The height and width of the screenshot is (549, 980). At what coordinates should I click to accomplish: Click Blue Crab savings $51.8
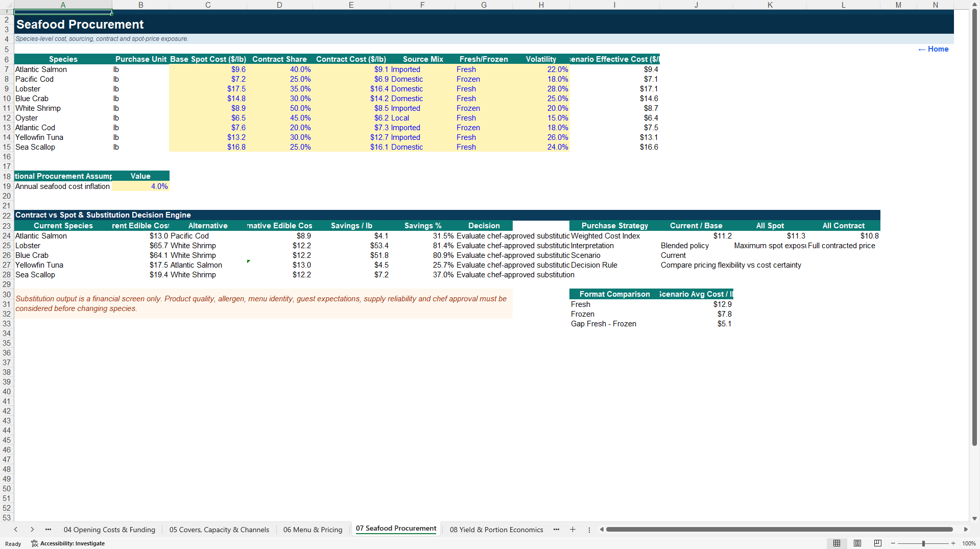tap(351, 255)
